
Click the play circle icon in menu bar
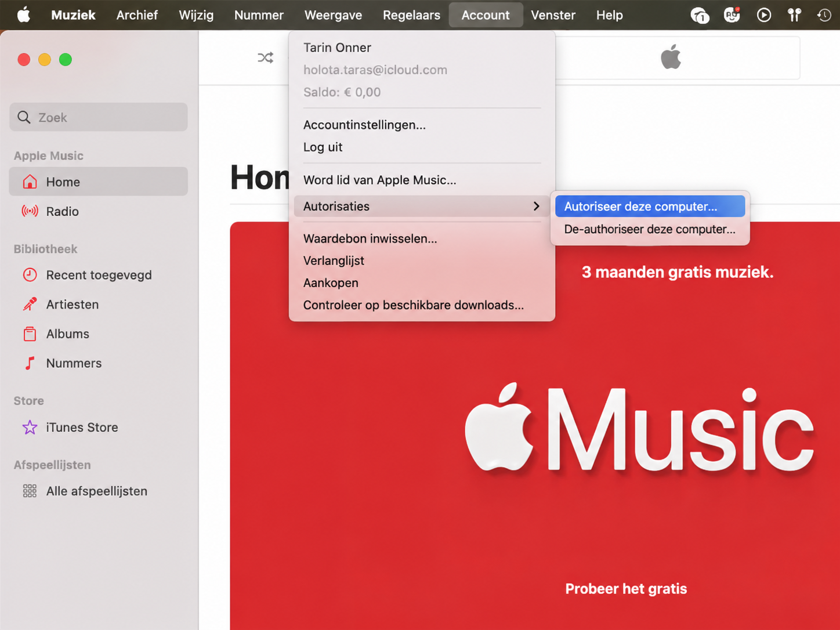pyautogui.click(x=764, y=15)
